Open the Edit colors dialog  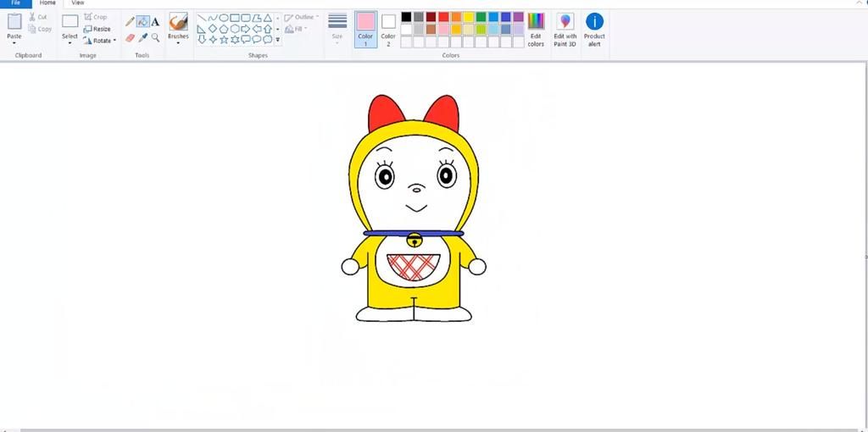click(x=536, y=30)
